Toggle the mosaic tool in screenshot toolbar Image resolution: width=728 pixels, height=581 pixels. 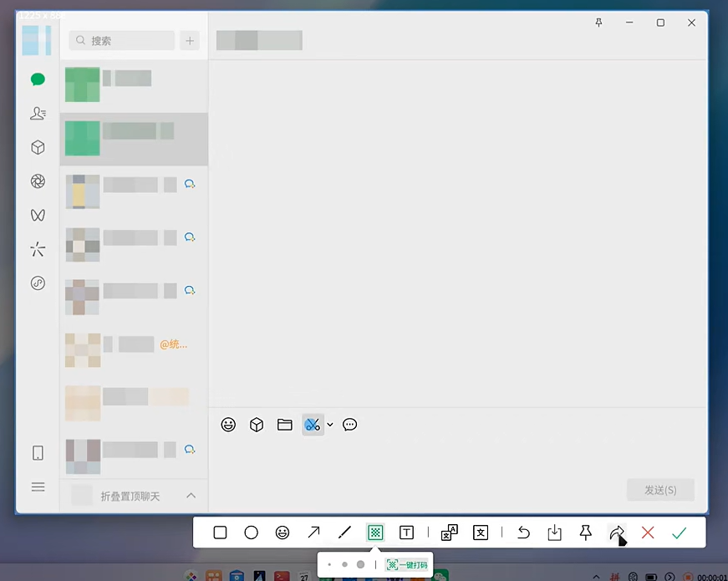tap(375, 533)
